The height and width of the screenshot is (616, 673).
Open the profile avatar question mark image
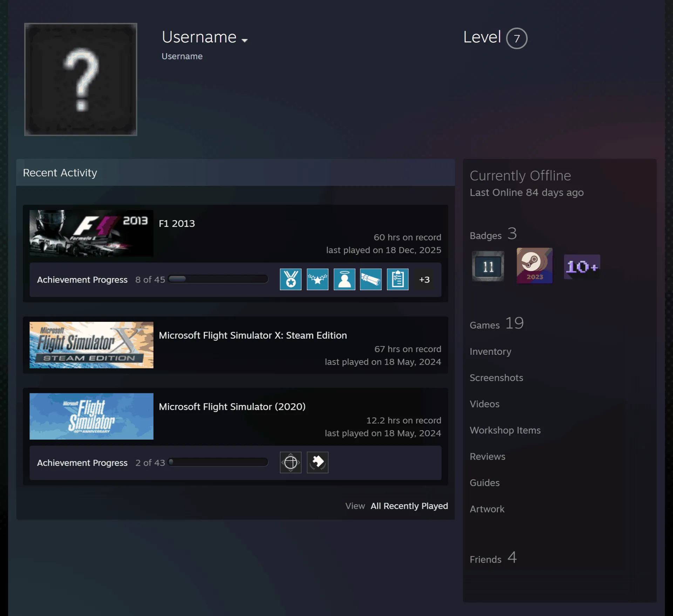coord(81,79)
